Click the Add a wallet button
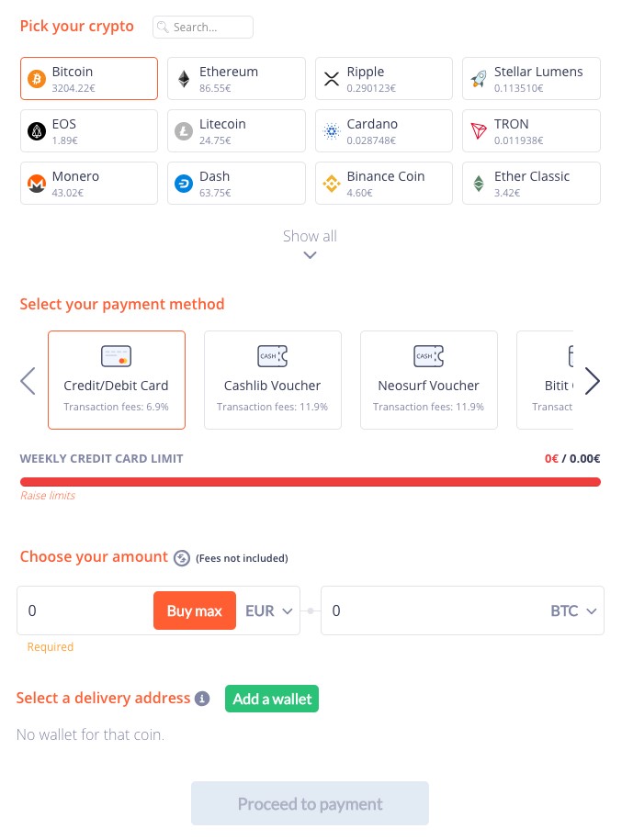Viewport: 622px width, 840px height. pos(272,699)
